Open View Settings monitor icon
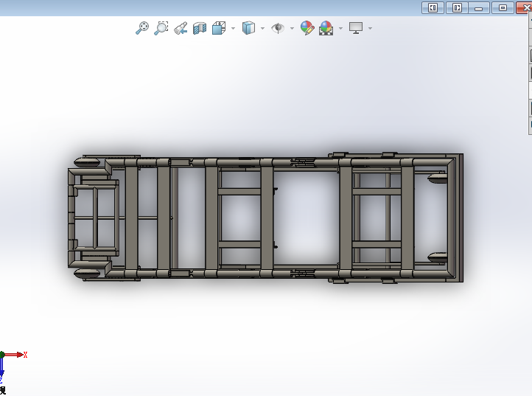This screenshot has width=532, height=396. tap(356, 28)
